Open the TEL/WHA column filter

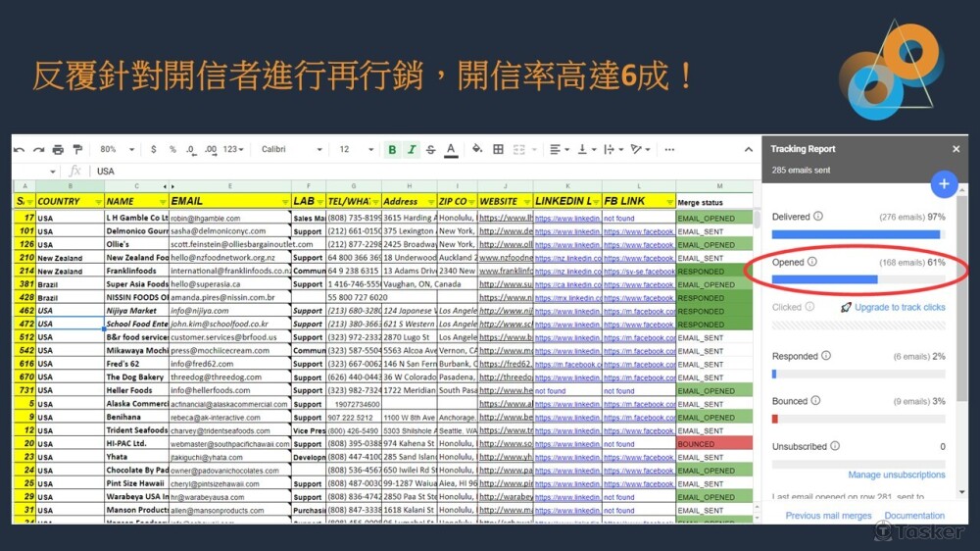375,202
